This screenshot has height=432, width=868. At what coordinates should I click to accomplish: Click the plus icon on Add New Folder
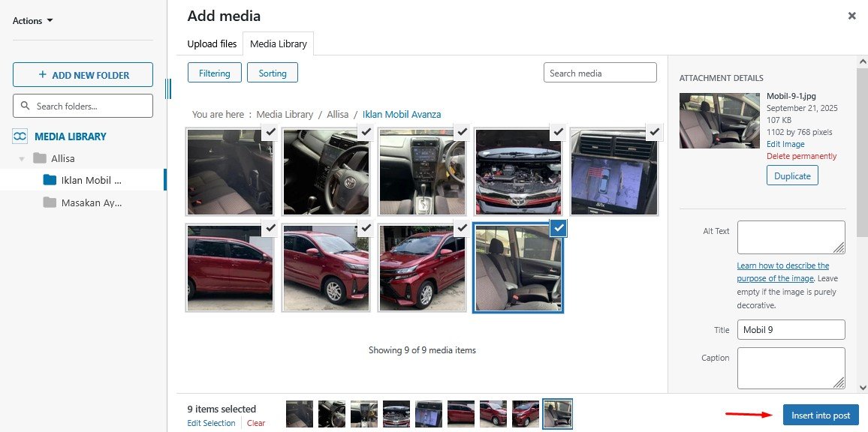(43, 75)
